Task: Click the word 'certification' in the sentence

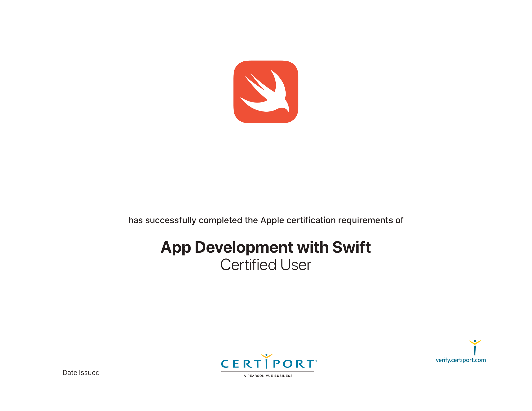Action: click(312, 220)
